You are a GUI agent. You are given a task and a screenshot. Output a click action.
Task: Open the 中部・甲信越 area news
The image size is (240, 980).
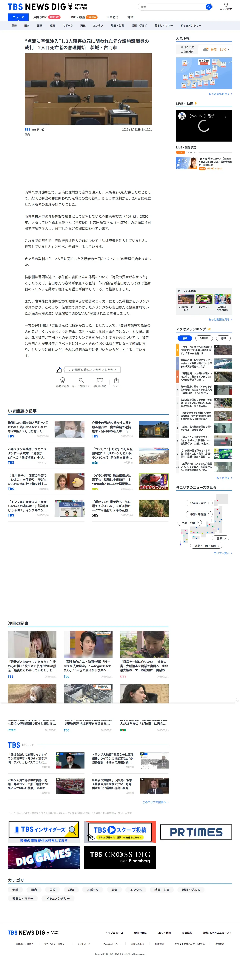[199, 514]
